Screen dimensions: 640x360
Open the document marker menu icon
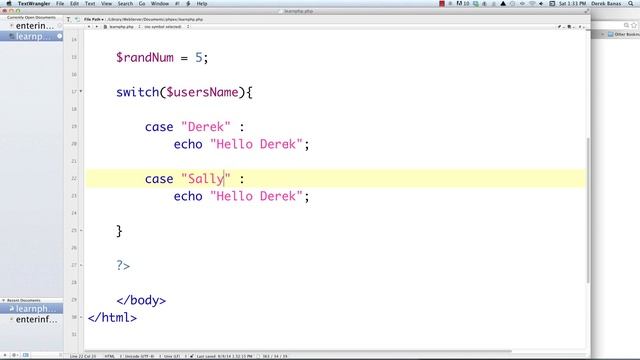(x=570, y=27)
